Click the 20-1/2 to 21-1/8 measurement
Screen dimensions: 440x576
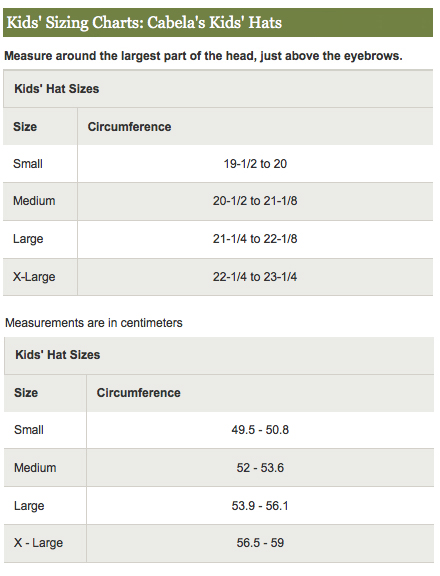(x=255, y=201)
